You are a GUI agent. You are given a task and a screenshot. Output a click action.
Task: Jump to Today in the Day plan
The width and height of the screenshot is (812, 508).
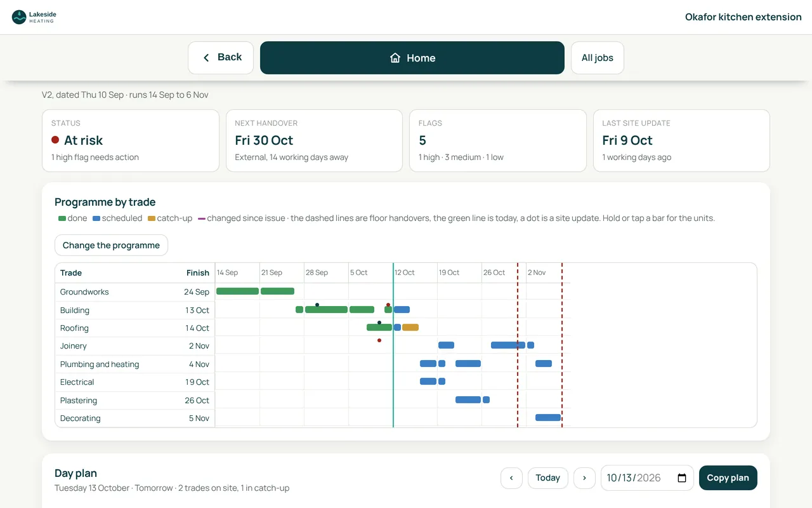(x=547, y=478)
